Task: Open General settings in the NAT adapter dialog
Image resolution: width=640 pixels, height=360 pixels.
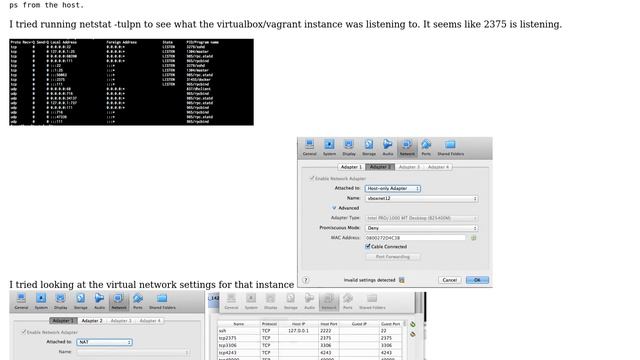Action: click(x=21, y=301)
